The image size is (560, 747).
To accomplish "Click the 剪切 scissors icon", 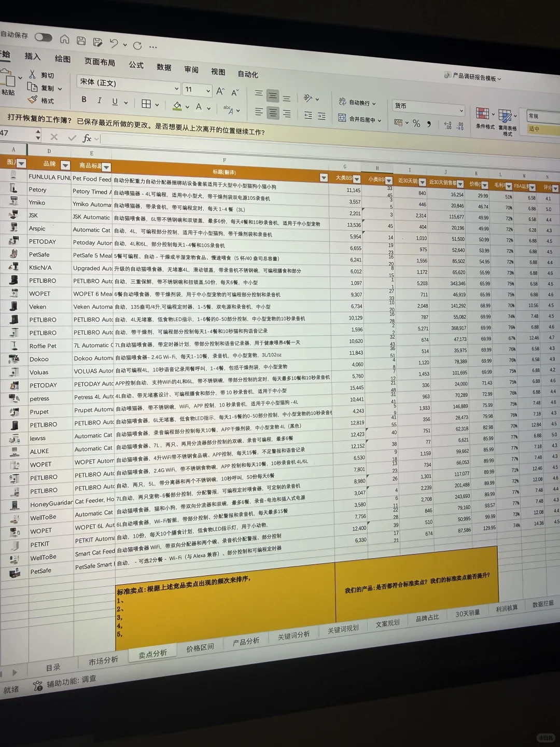I will pyautogui.click(x=33, y=74).
